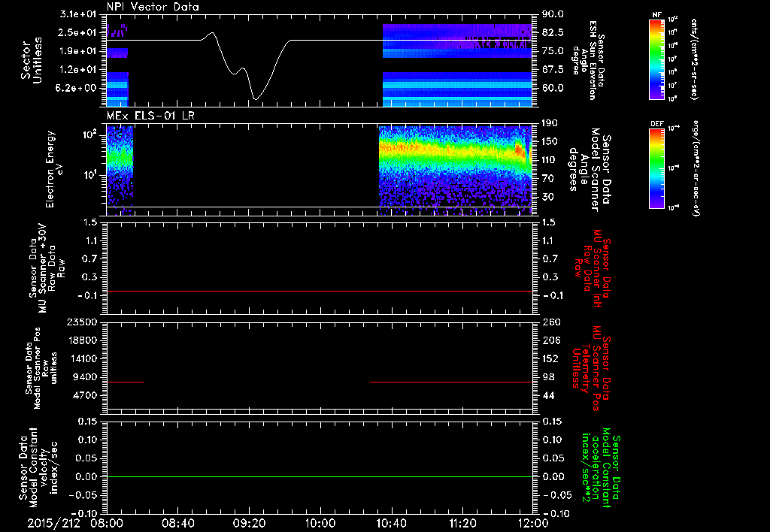Image resolution: width=770 pixels, height=532 pixels.
Task: Click the 12:00 time axis label
Action: [x=533, y=523]
